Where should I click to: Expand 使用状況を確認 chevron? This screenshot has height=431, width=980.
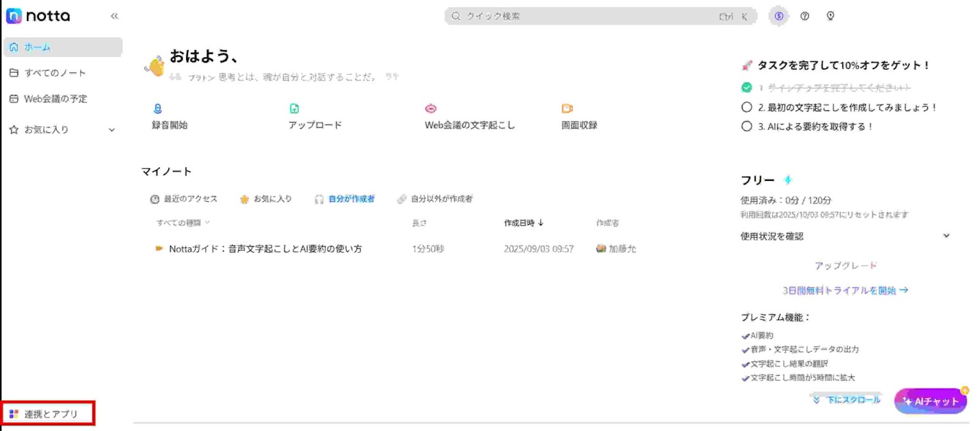(946, 236)
